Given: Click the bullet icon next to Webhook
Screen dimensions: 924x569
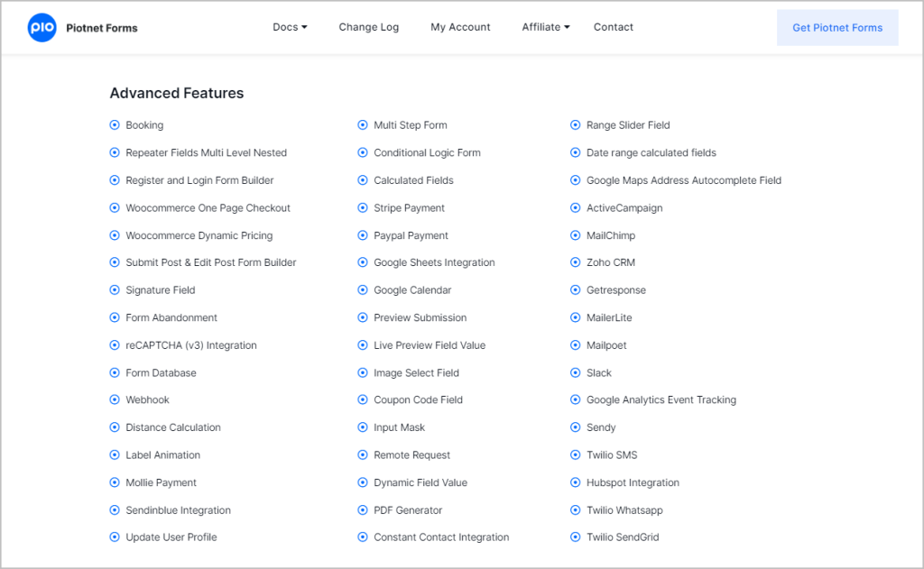Looking at the screenshot, I should click(115, 400).
